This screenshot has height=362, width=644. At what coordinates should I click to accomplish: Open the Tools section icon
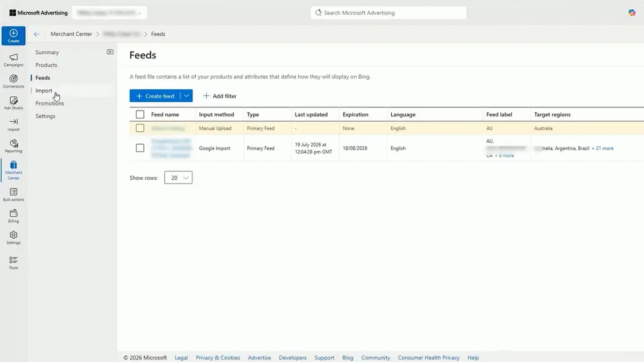[14, 263]
